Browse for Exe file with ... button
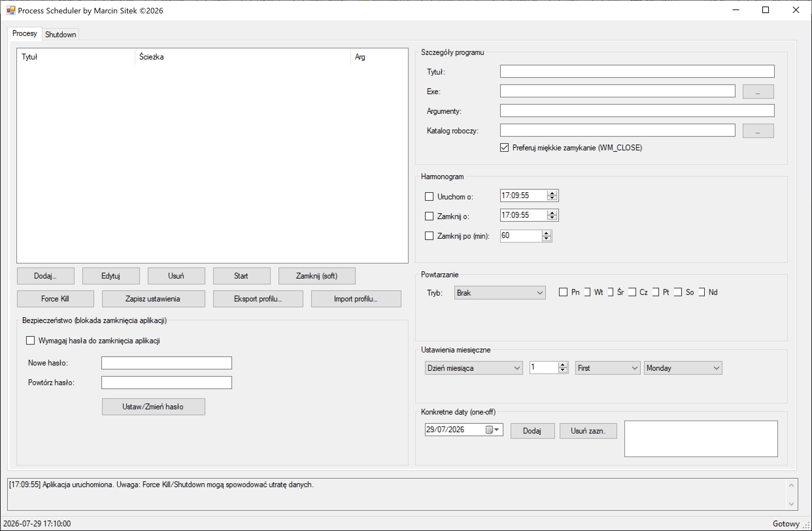812x531 pixels. coord(758,92)
